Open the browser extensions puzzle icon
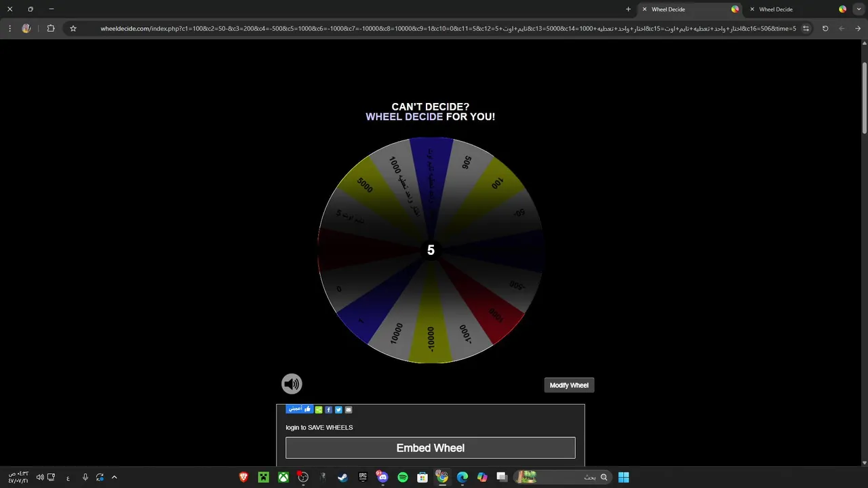 click(51, 28)
